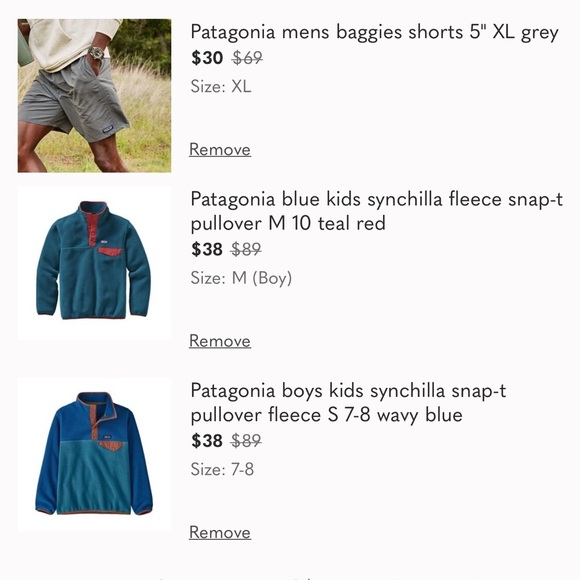Open the Patagonia mens baggies shorts title
The image size is (580, 580).
click(374, 32)
